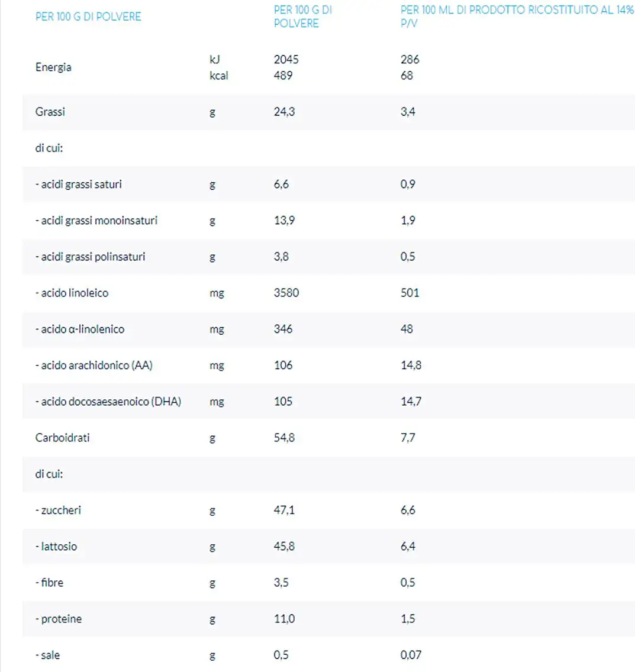Image resolution: width=635 pixels, height=672 pixels.
Task: Click the 'acido α-linolenico' label
Action: pos(80,329)
